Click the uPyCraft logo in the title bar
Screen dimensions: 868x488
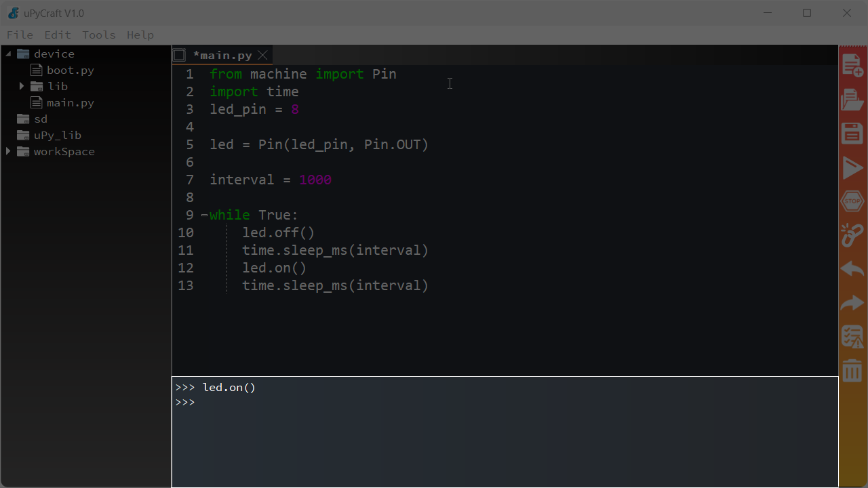click(x=12, y=13)
